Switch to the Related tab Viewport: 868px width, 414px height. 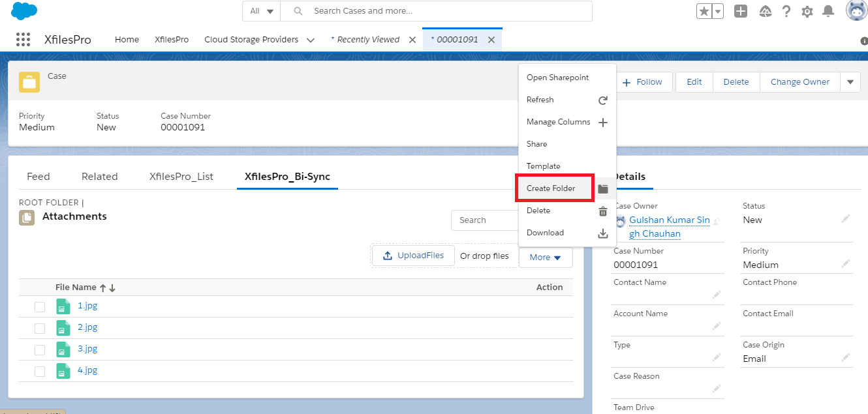coord(100,177)
